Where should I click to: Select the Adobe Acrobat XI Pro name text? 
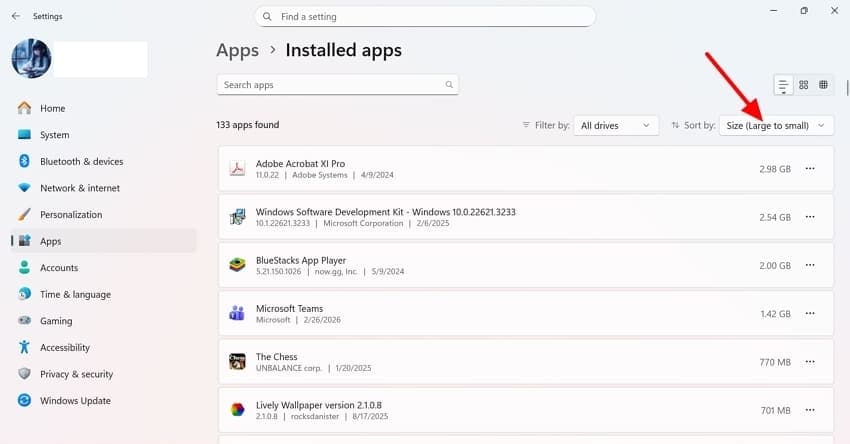click(x=300, y=163)
